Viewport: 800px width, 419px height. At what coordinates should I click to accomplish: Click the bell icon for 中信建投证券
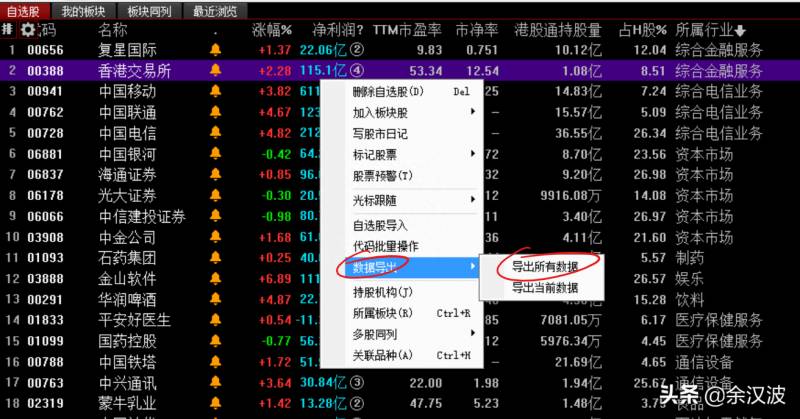(215, 216)
